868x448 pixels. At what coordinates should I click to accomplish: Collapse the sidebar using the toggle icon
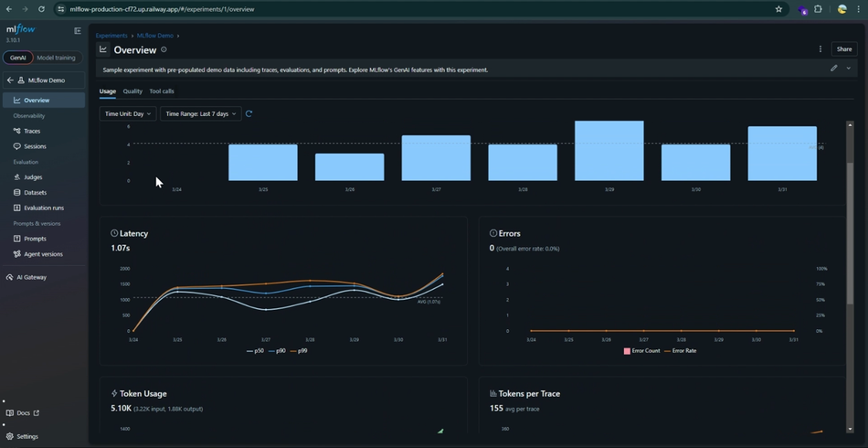(78, 31)
